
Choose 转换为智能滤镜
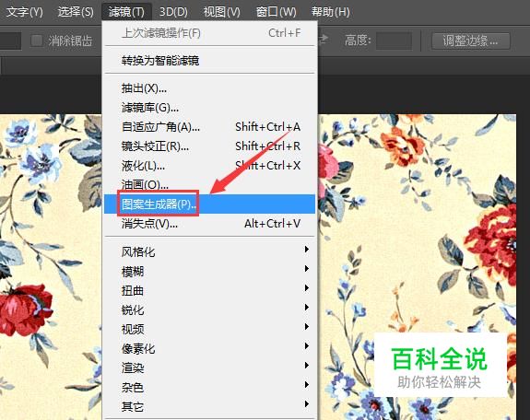pos(209,61)
